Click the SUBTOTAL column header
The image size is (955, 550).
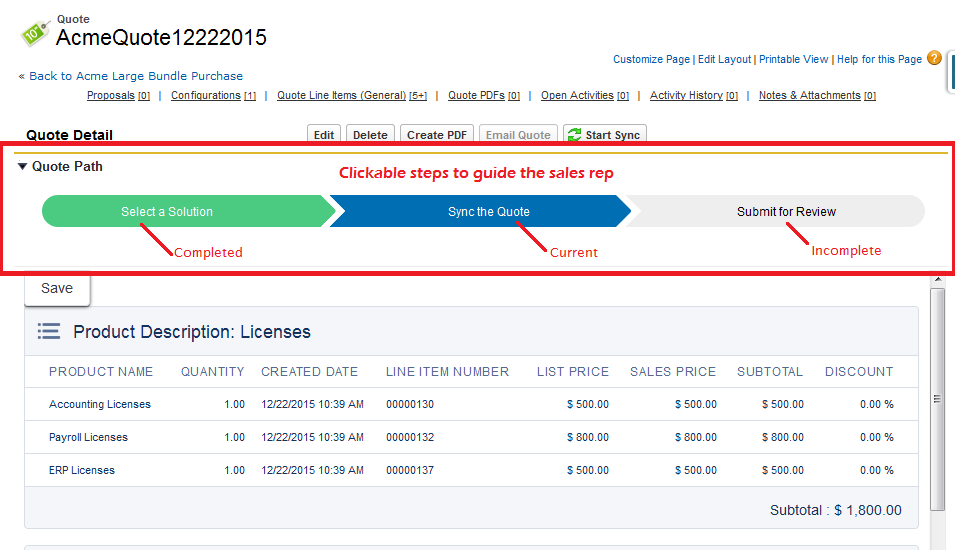pyautogui.click(x=770, y=372)
